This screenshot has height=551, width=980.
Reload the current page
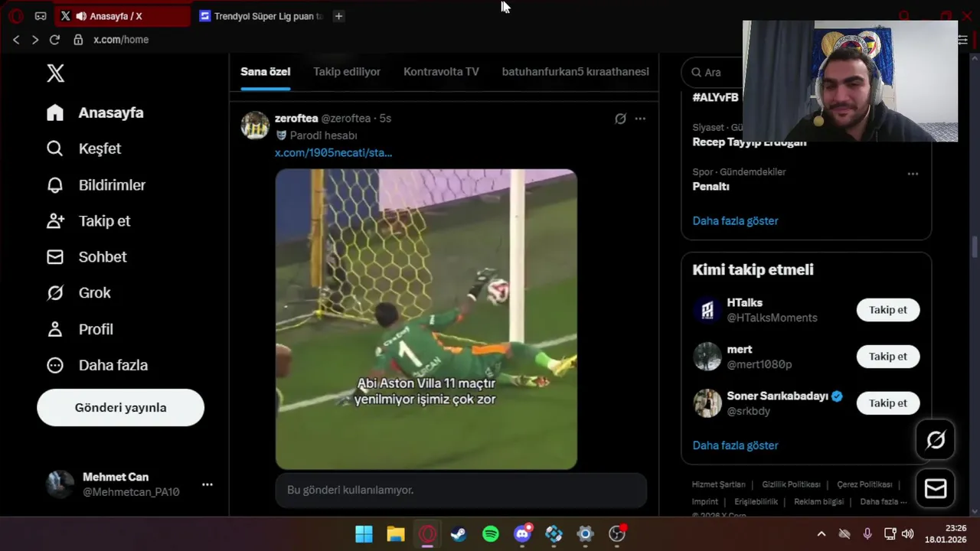coord(54,40)
